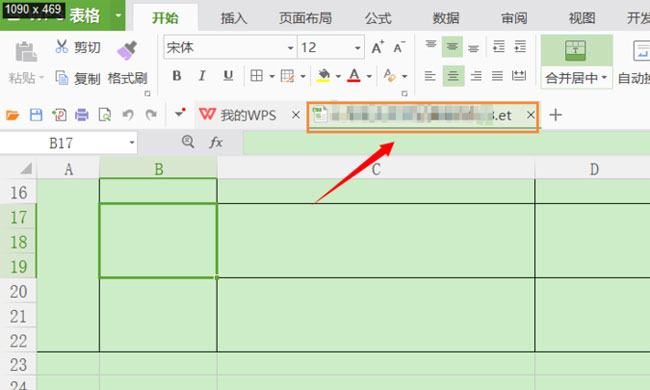This screenshot has height=390, width=650.
Task: Select the column C header
Action: [x=376, y=169]
